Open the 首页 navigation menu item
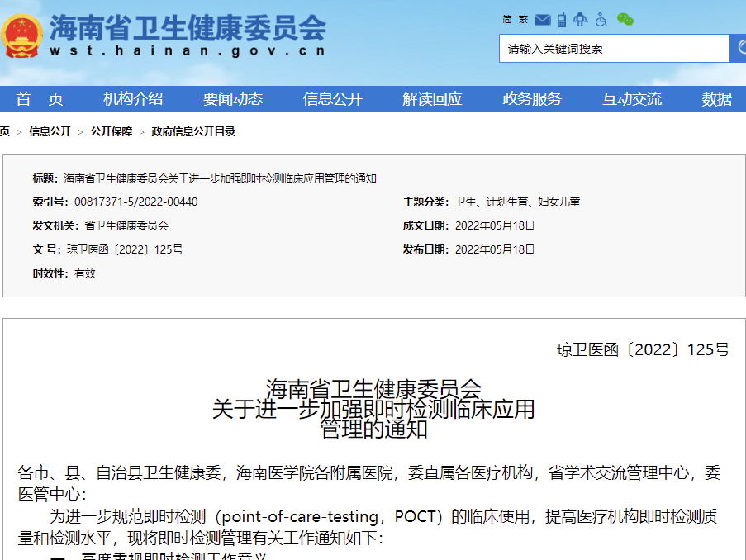Viewport: 746px width, 560px height. [x=40, y=99]
